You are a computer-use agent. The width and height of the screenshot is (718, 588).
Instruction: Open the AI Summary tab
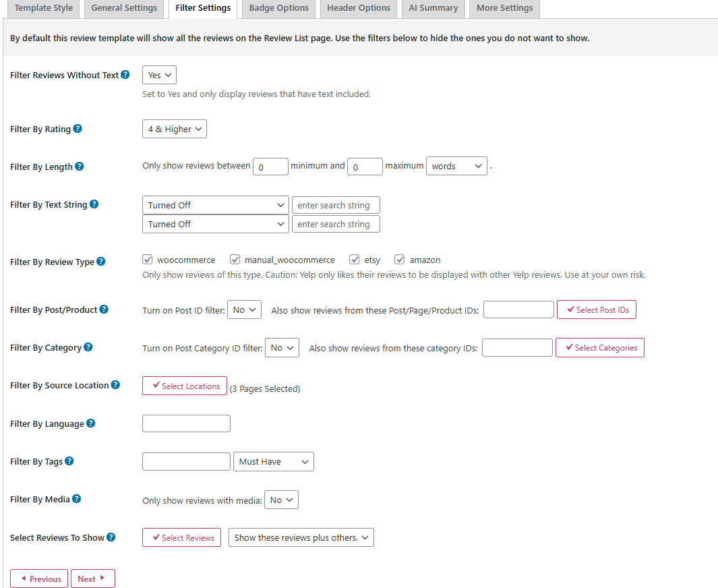[x=433, y=8]
